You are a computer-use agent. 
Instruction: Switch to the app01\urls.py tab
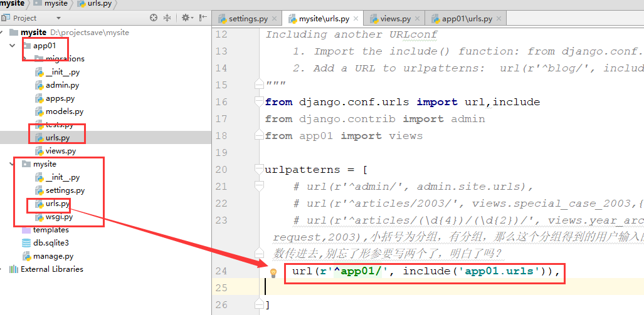click(467, 19)
